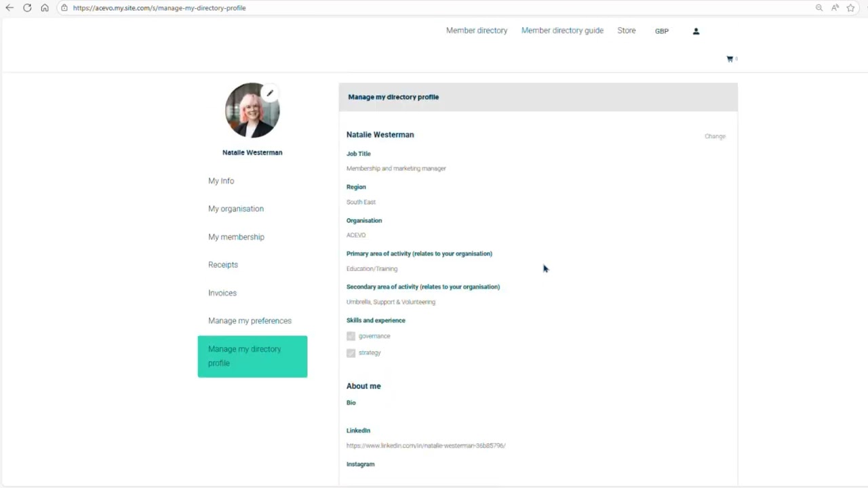Click the 'About me' heading

(x=363, y=386)
